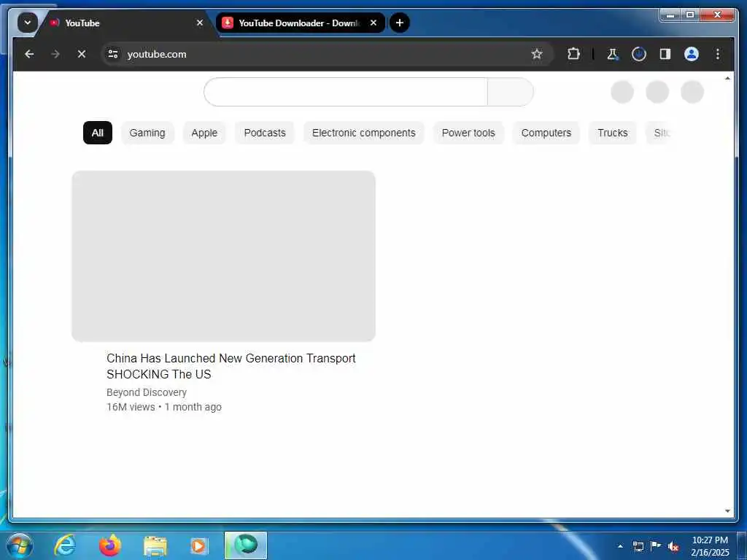This screenshot has width=747, height=560.
Task: Select the Power tools filter chip
Action: (468, 133)
